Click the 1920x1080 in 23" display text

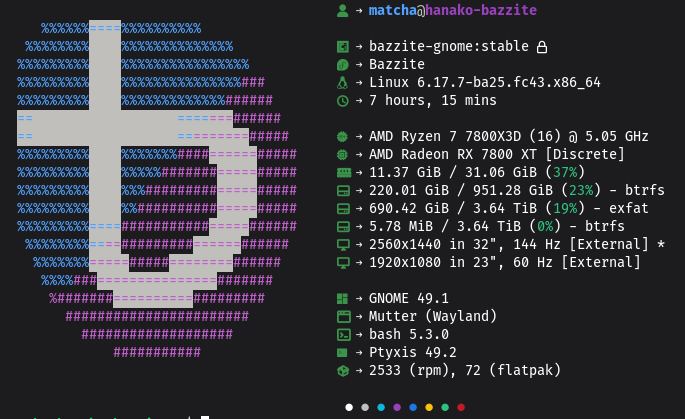tap(432, 262)
